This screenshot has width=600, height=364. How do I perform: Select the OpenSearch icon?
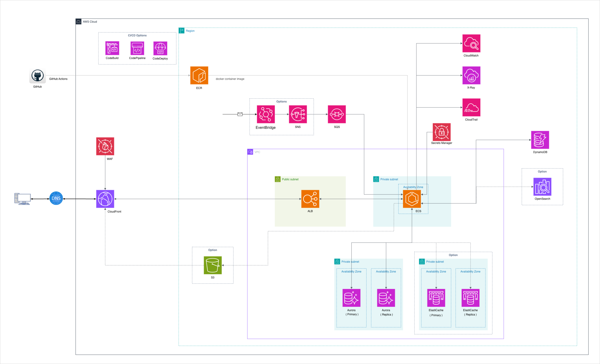point(542,187)
